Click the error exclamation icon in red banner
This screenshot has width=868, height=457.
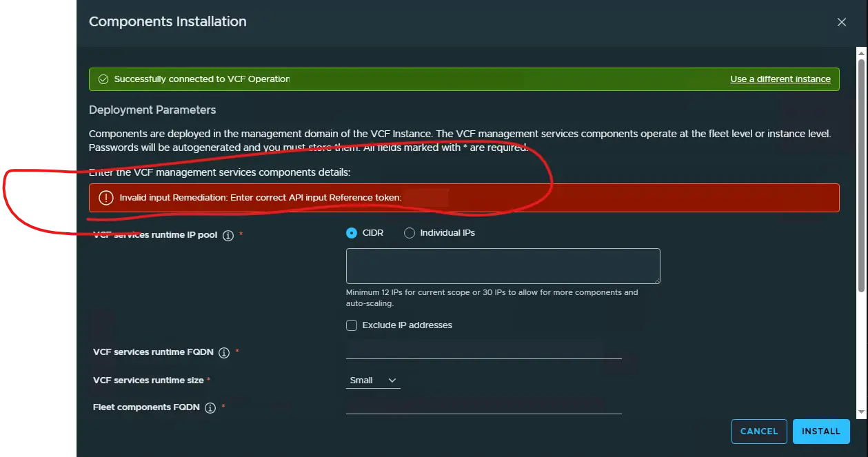[105, 198]
